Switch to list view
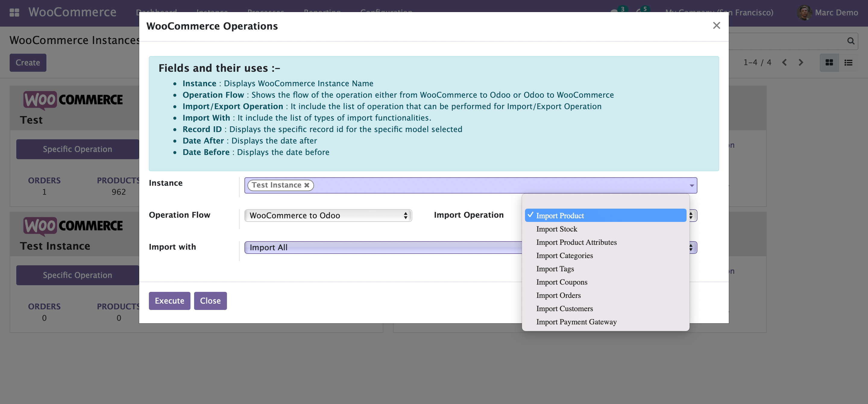 click(x=848, y=63)
